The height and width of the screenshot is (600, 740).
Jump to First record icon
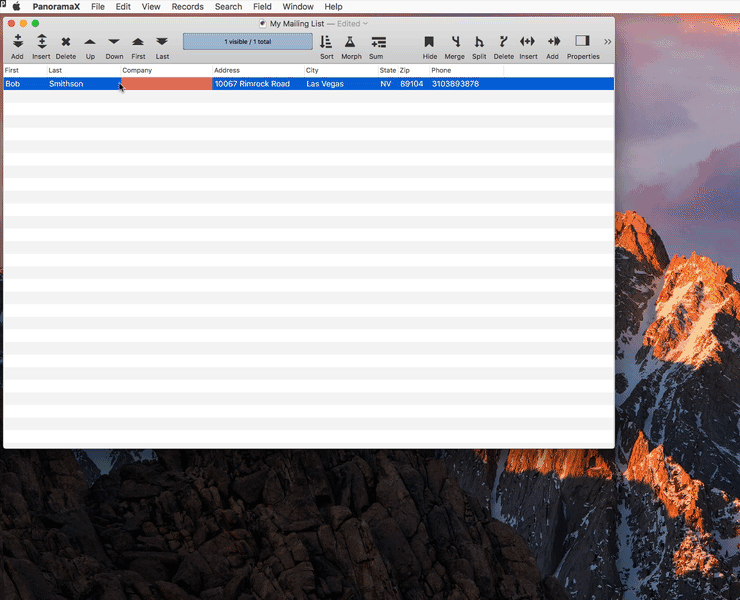click(x=138, y=42)
